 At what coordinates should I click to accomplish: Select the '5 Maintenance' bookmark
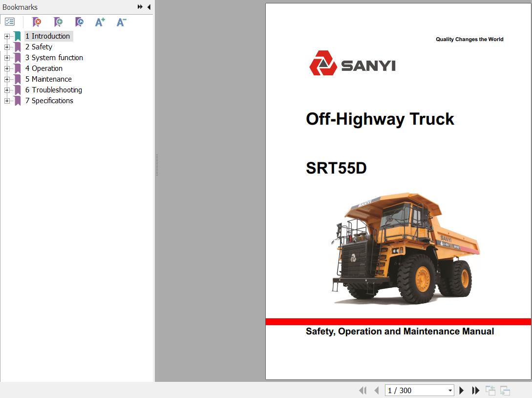coord(48,79)
